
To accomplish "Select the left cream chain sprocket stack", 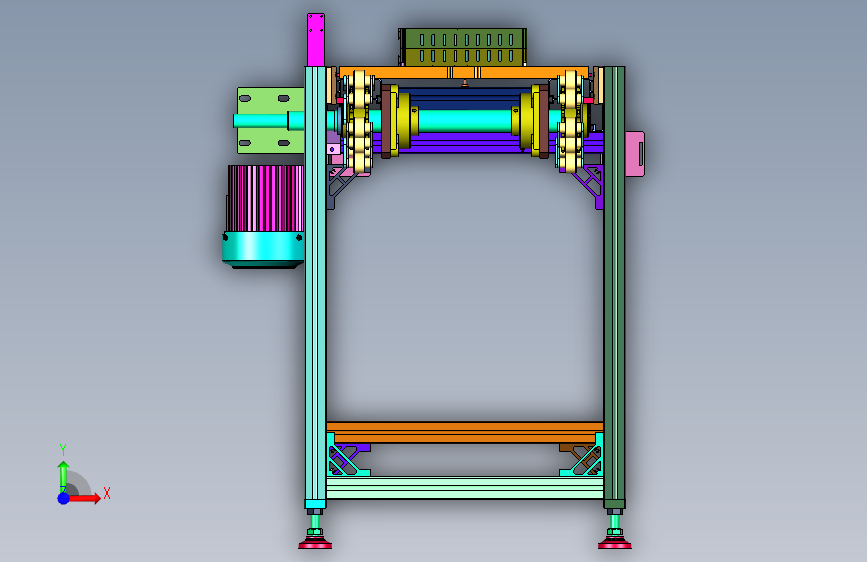I will [361, 121].
